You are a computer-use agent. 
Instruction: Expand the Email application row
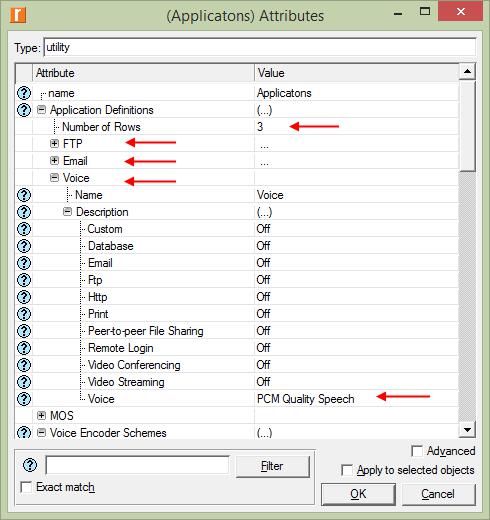pos(54,160)
